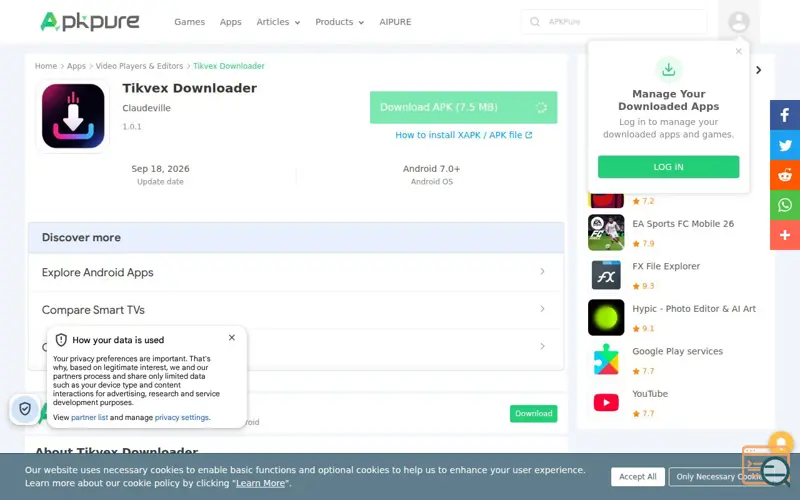Image resolution: width=800 pixels, height=500 pixels.
Task: Share on Facebook
Action: pyautogui.click(x=785, y=115)
